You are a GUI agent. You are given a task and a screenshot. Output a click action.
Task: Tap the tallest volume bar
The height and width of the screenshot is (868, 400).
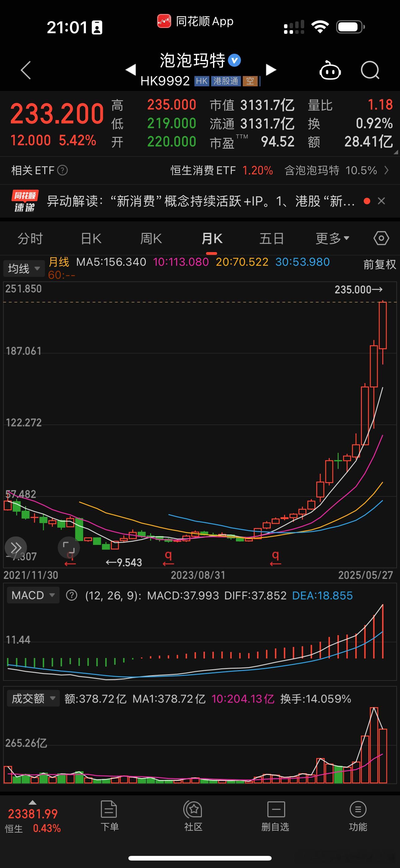coord(374,745)
